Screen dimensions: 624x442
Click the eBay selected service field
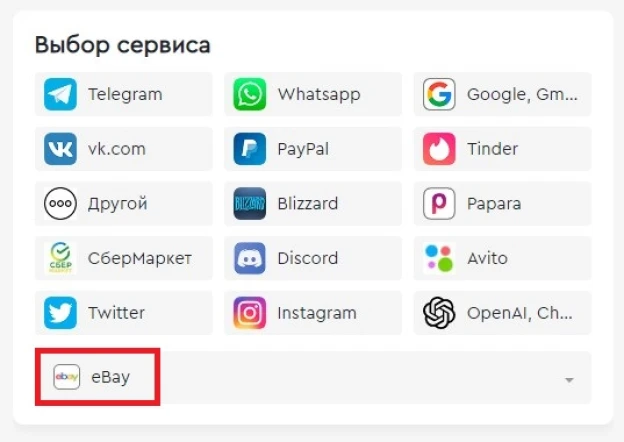point(313,377)
